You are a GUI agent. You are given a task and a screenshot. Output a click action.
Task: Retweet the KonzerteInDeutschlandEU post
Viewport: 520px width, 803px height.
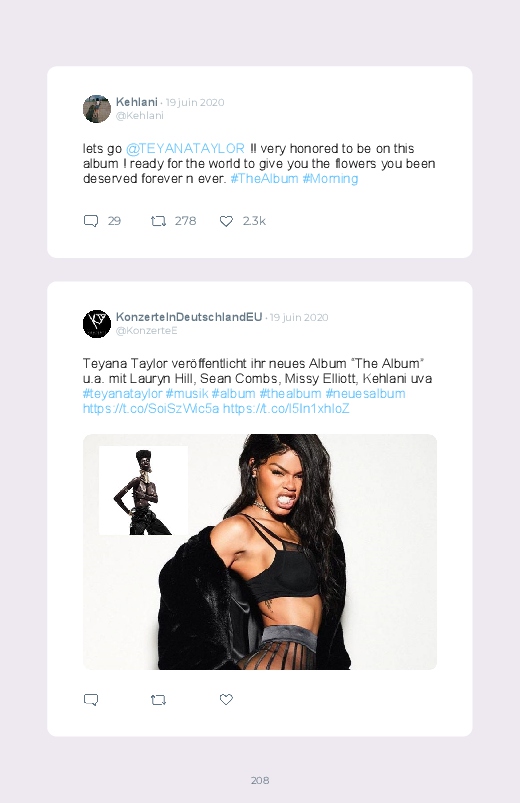tap(158, 700)
